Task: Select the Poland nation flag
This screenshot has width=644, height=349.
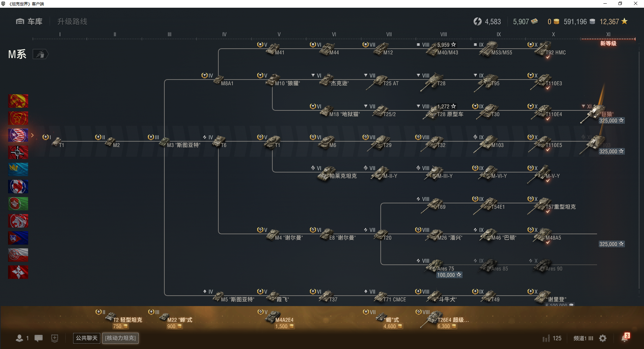Action: click(x=18, y=255)
